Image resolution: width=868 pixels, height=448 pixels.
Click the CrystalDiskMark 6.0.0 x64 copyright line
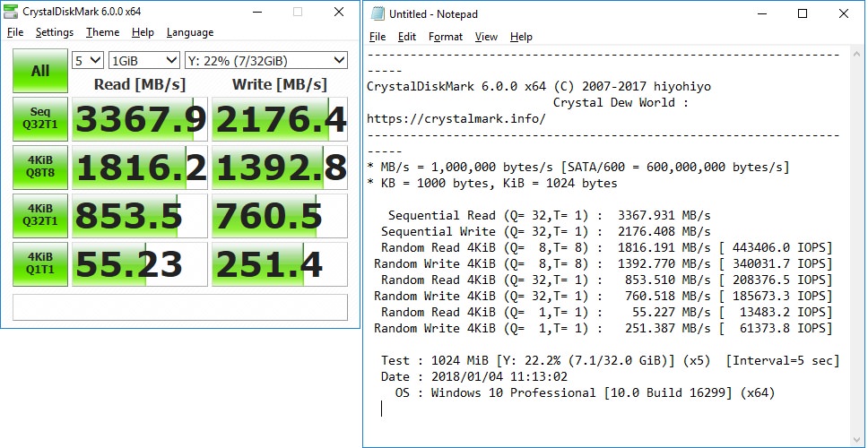539,86
